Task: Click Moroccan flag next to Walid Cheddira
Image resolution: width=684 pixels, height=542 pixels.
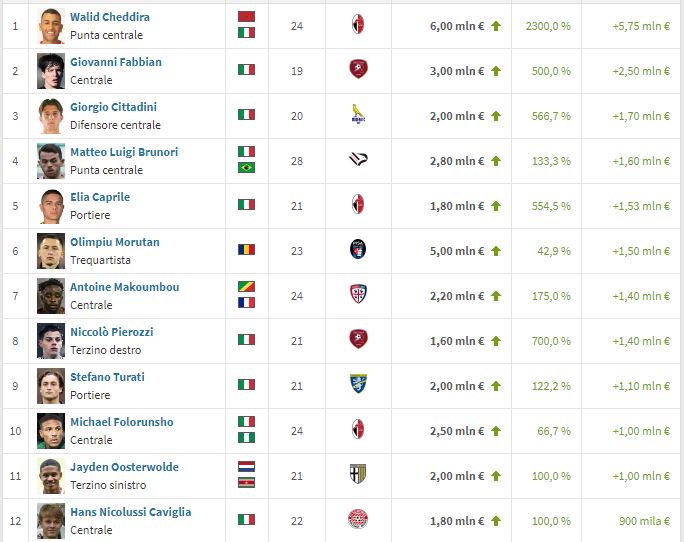Action: click(246, 17)
